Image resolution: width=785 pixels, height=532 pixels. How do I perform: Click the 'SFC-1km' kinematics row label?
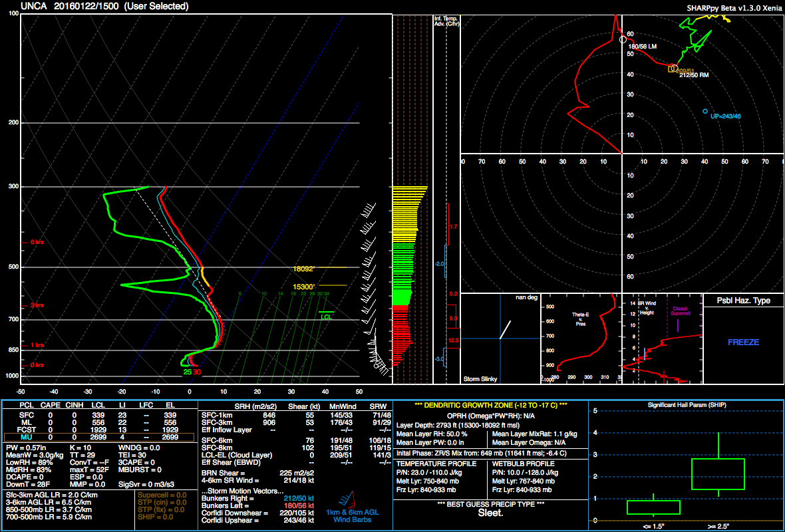[216, 416]
